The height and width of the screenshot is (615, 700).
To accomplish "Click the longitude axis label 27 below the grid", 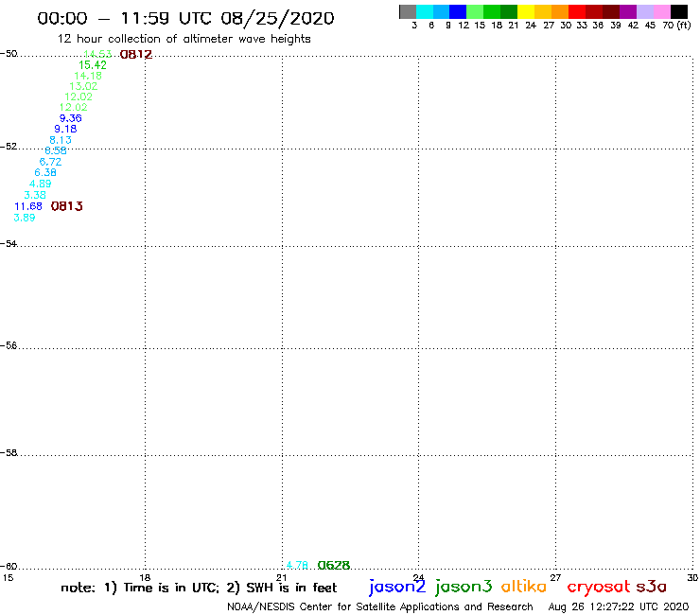I will pos(555,577).
